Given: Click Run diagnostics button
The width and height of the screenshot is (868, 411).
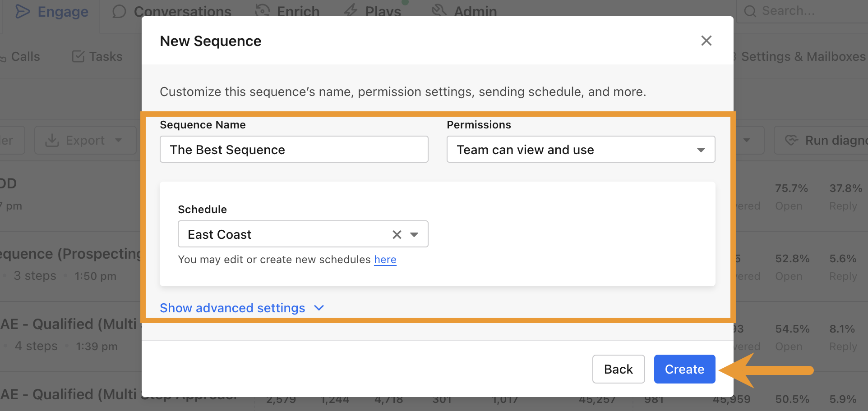Looking at the screenshot, I should [x=821, y=140].
